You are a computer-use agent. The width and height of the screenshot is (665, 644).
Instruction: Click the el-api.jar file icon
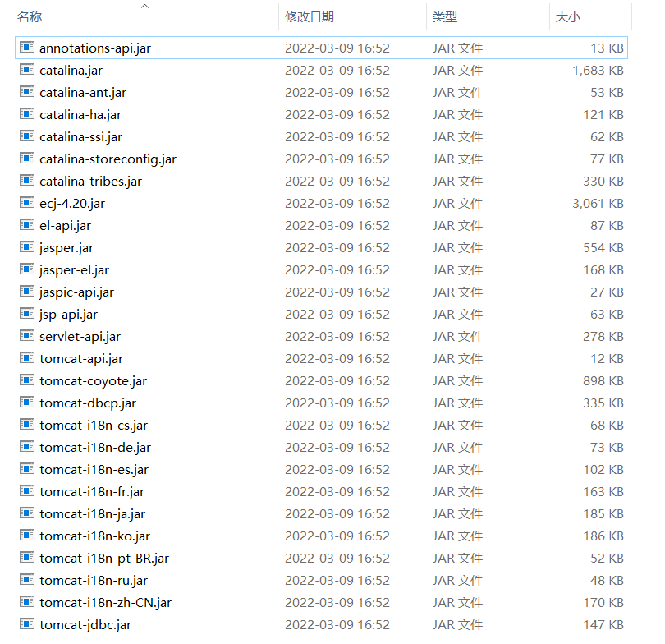click(27, 224)
